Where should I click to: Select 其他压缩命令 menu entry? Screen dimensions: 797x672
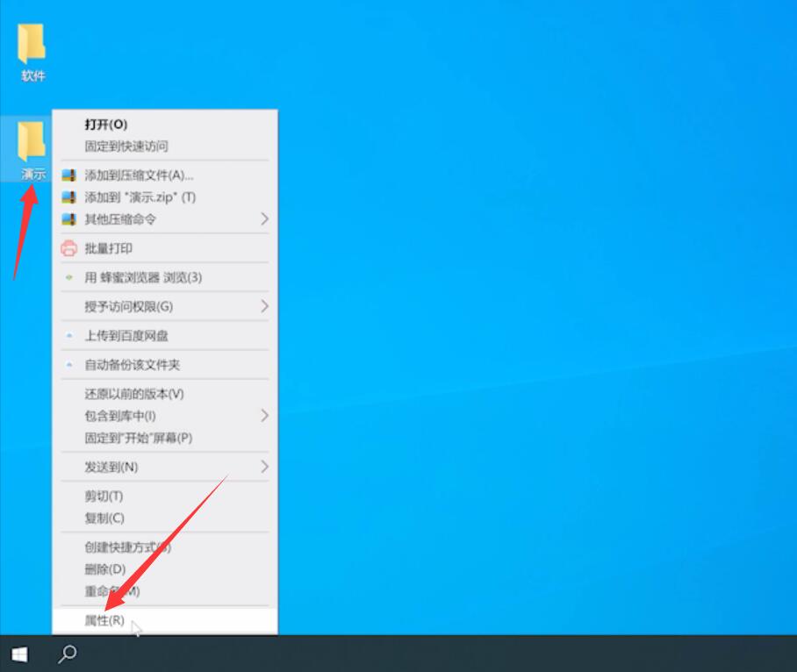tap(165, 219)
